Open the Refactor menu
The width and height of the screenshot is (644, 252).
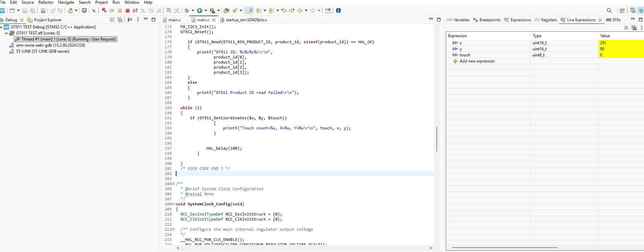[46, 2]
